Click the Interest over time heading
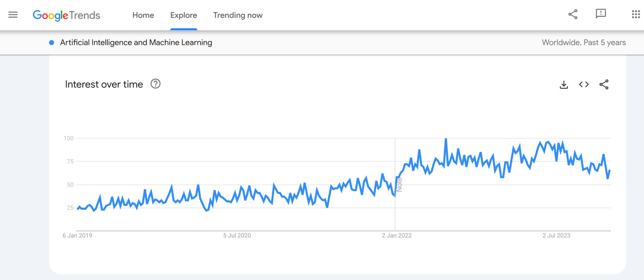 click(104, 84)
